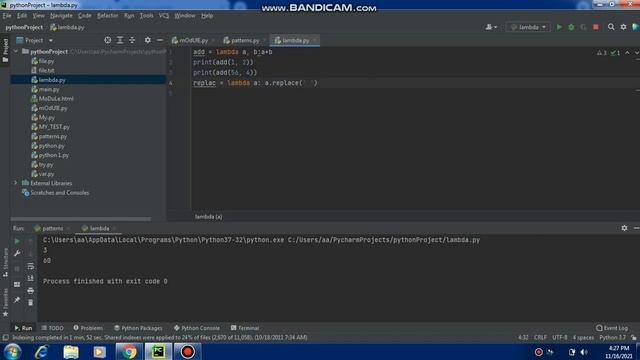640x360 pixels.
Task: Open the Python Packages tool window
Action: point(138,328)
